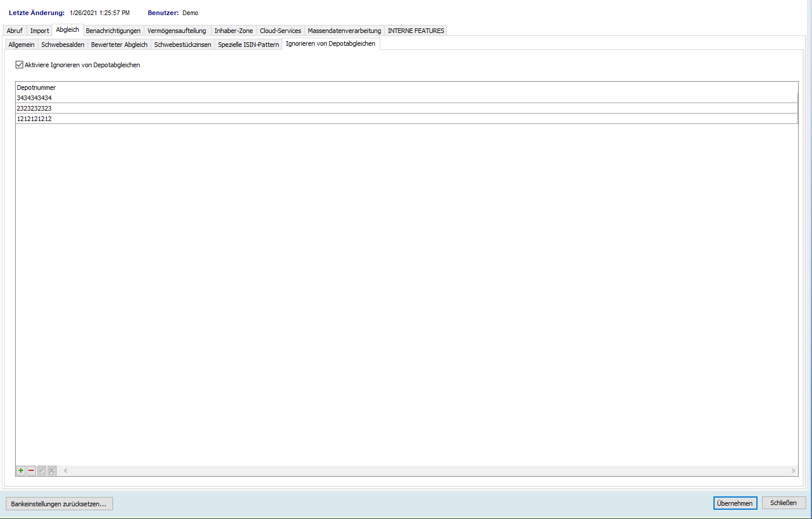Viewport: 812px width, 519px height.
Task: Click the red minus delete entry icon
Action: pyautogui.click(x=31, y=470)
